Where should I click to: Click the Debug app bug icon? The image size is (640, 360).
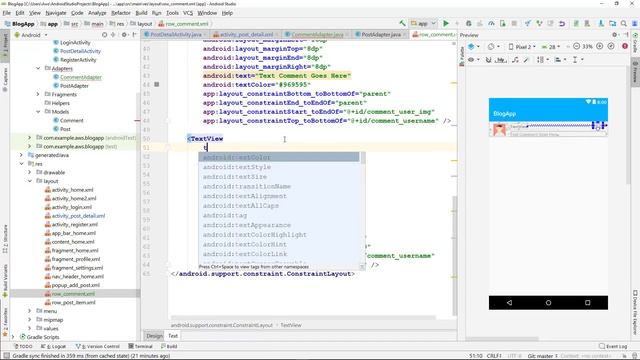click(x=469, y=24)
